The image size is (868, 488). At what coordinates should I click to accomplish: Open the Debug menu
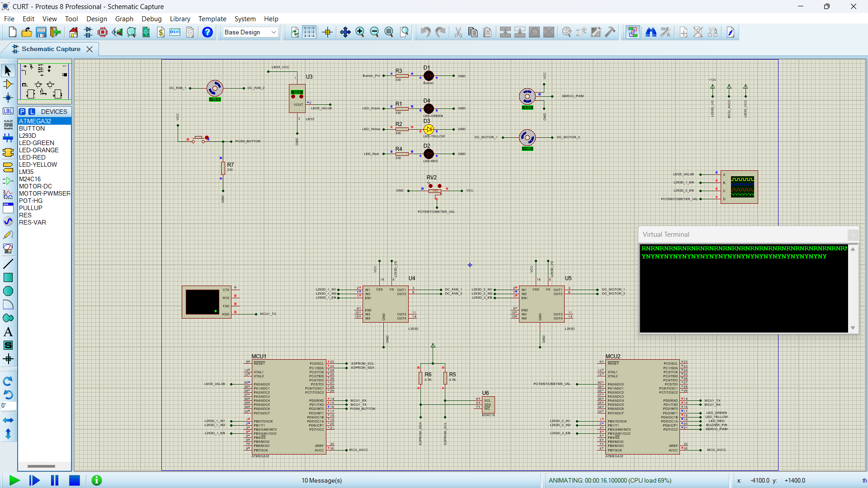point(151,19)
